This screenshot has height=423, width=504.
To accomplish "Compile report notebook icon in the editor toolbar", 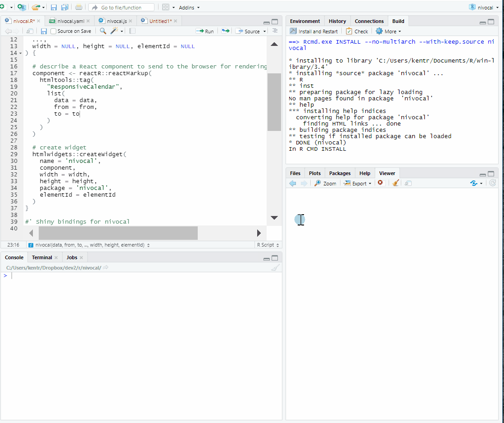I will [132, 31].
